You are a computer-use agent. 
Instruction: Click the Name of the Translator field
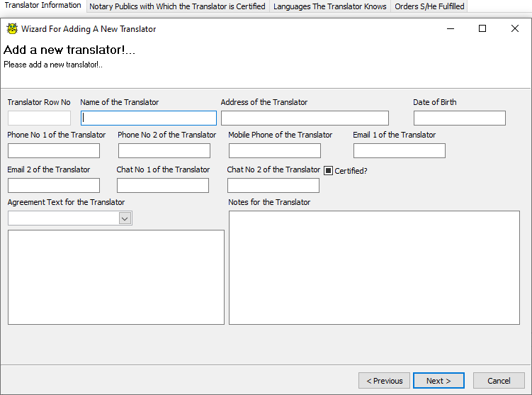click(x=149, y=118)
